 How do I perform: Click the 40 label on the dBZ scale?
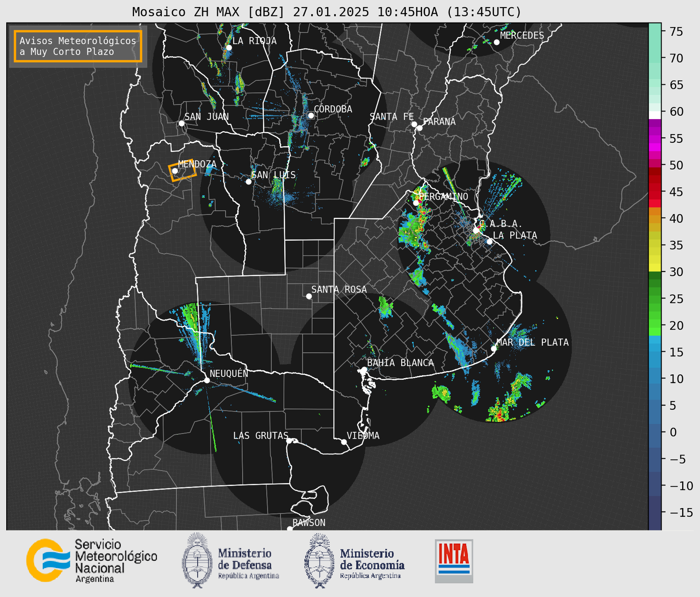click(x=676, y=218)
